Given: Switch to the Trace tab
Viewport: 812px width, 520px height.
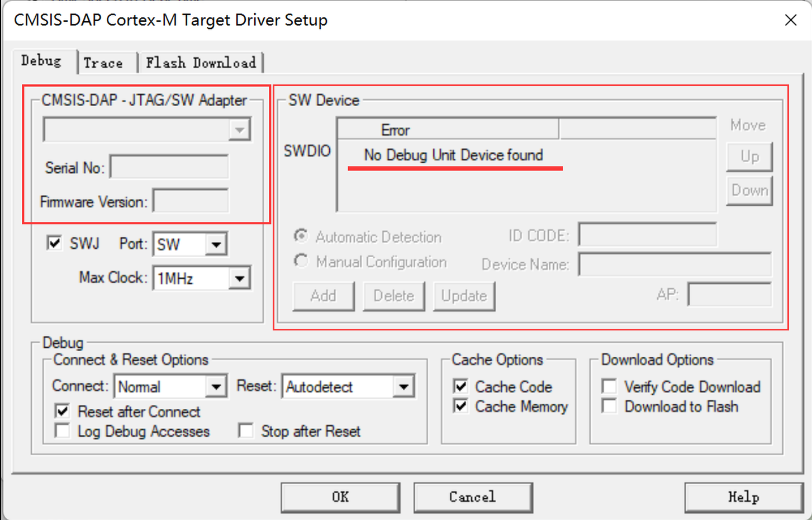Looking at the screenshot, I should 103,63.
